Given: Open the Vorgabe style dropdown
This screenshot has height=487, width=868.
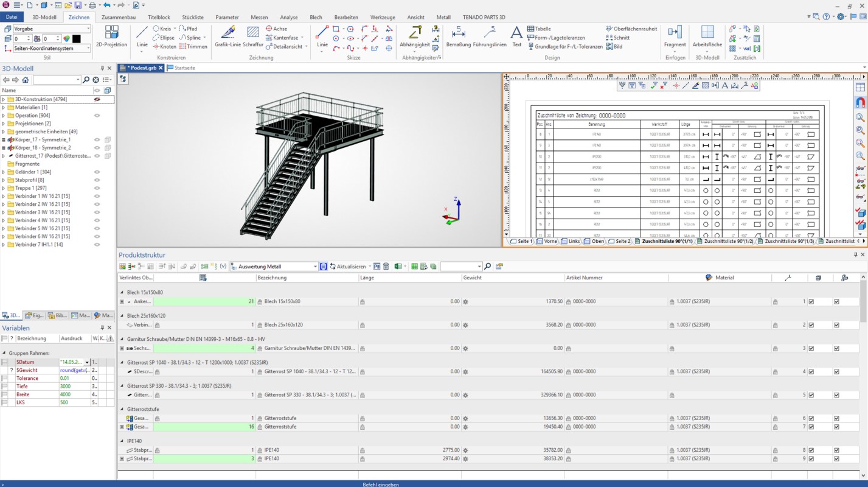Looking at the screenshot, I should pyautogui.click(x=88, y=29).
